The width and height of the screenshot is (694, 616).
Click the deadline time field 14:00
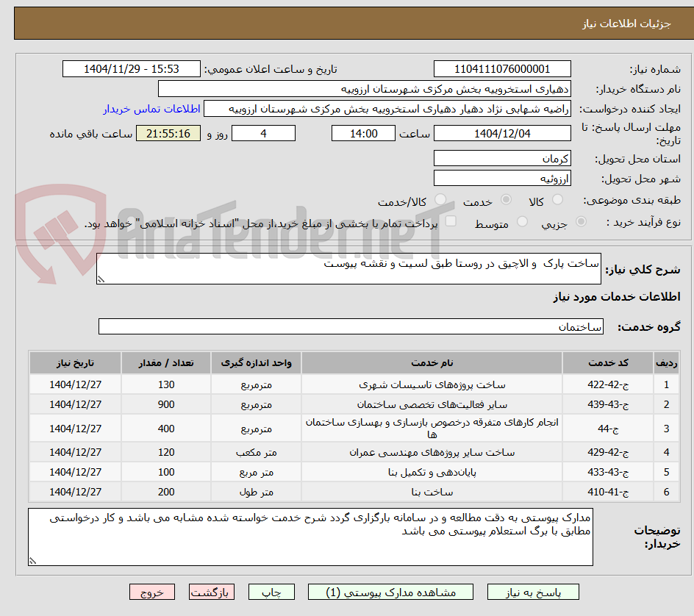point(363,133)
